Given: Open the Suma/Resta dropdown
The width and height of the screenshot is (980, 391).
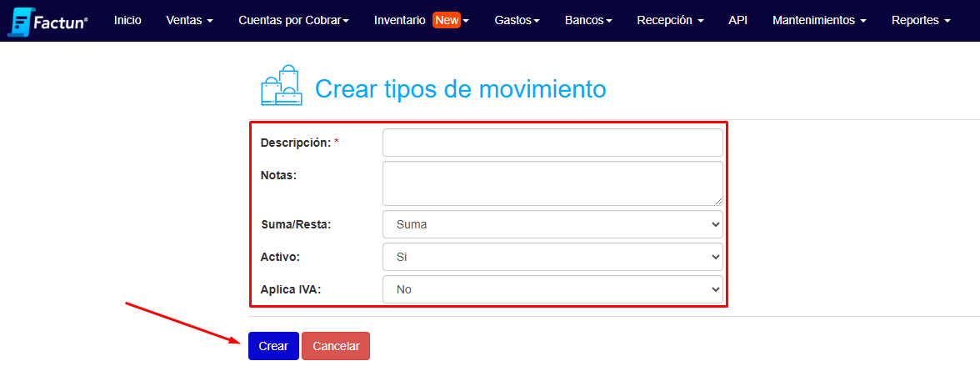Looking at the screenshot, I should pyautogui.click(x=552, y=224).
